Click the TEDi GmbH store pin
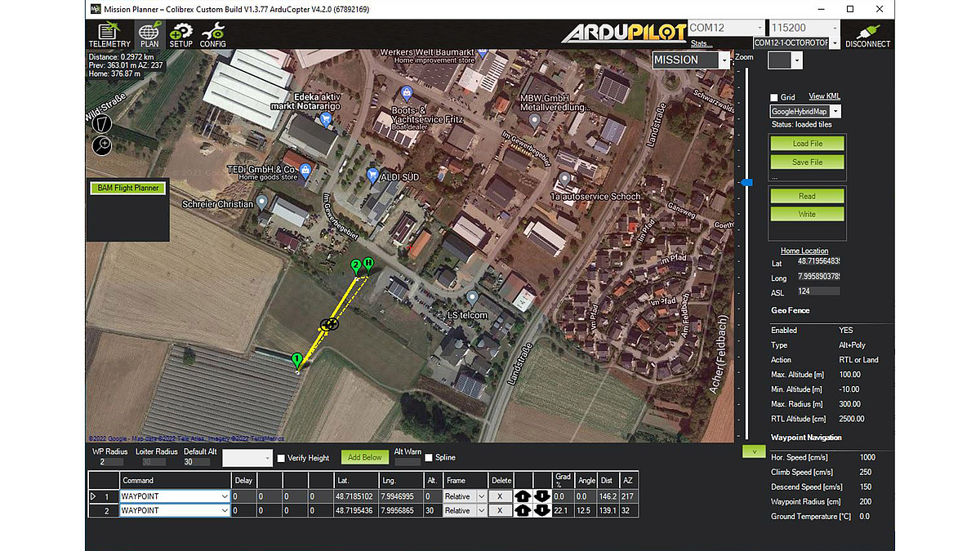Viewport: 980px width, 551px height. click(x=305, y=171)
